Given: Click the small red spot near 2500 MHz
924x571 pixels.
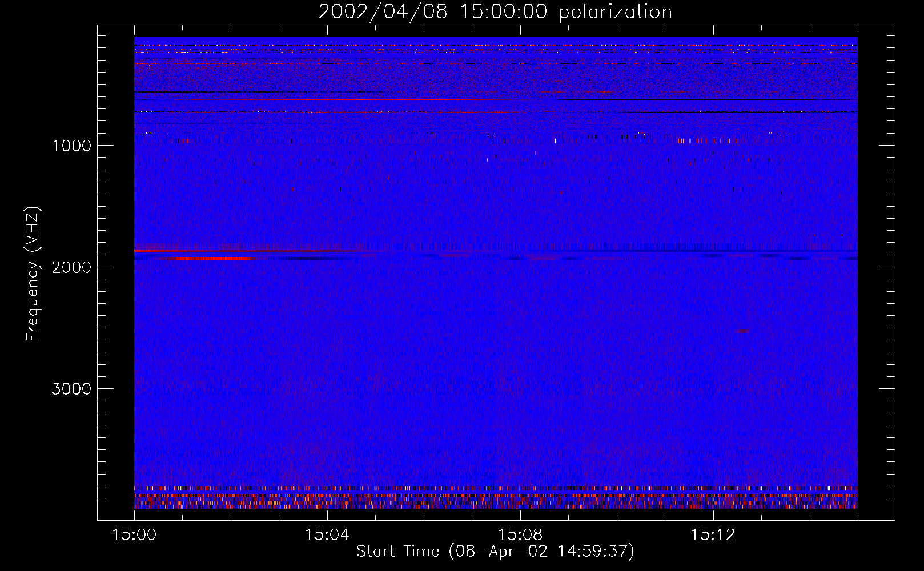Looking at the screenshot, I should (x=742, y=331).
